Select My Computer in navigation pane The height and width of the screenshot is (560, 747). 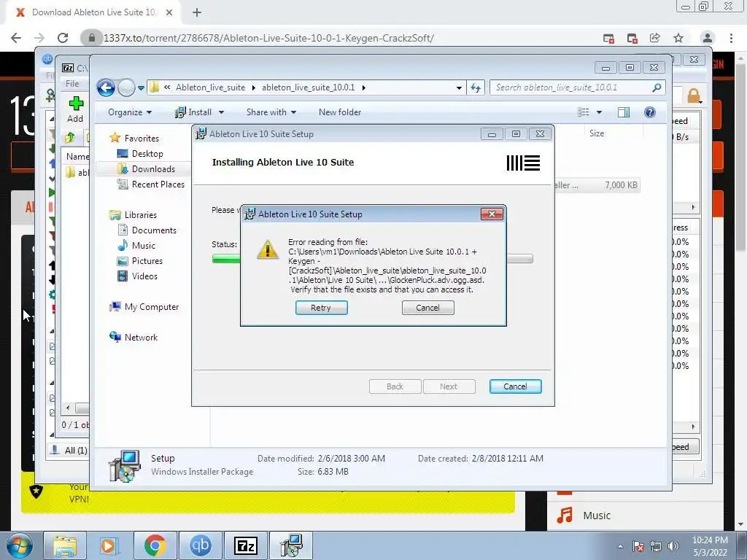point(144,307)
